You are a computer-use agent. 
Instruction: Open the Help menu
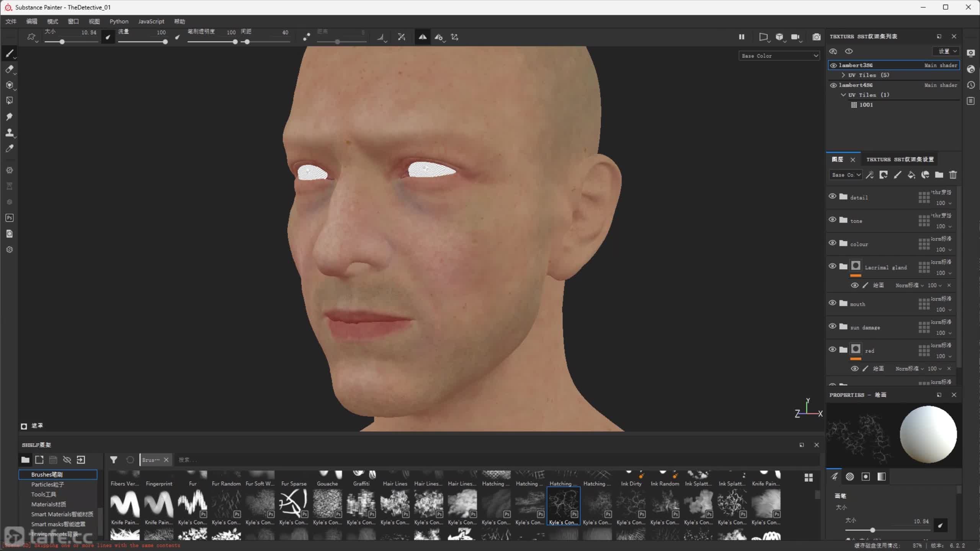click(180, 21)
